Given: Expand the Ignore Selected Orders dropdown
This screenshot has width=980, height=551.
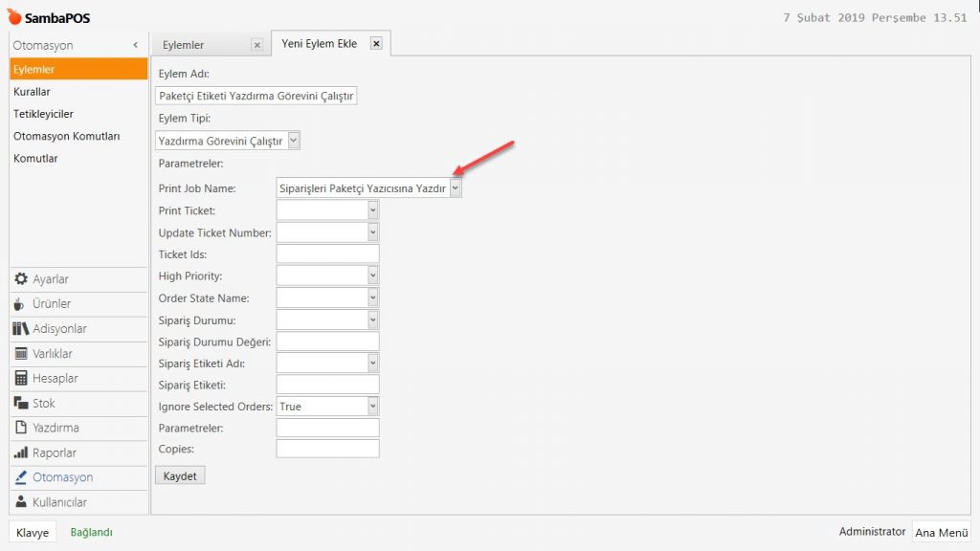Looking at the screenshot, I should pos(373,407).
